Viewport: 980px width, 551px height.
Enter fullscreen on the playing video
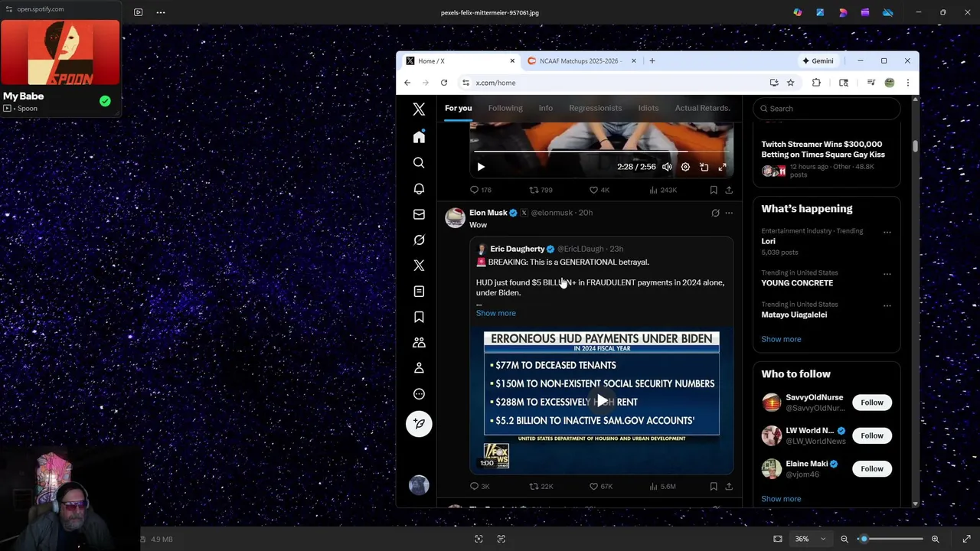pyautogui.click(x=722, y=167)
